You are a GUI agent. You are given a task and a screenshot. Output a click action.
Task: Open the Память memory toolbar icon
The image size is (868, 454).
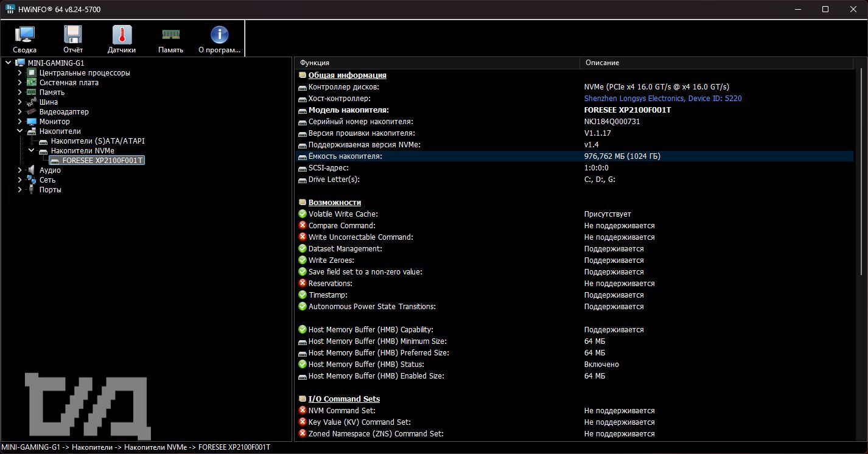click(x=170, y=35)
